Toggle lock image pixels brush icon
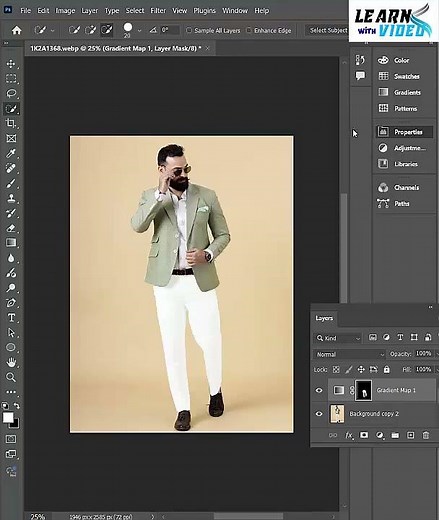439x520 pixels. 349,369
